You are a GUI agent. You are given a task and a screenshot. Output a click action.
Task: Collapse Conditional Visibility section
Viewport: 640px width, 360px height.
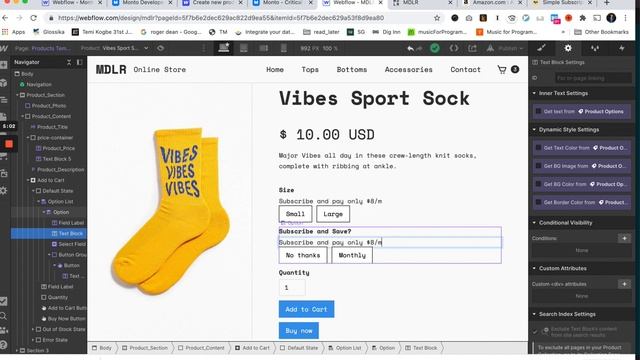pos(534,222)
